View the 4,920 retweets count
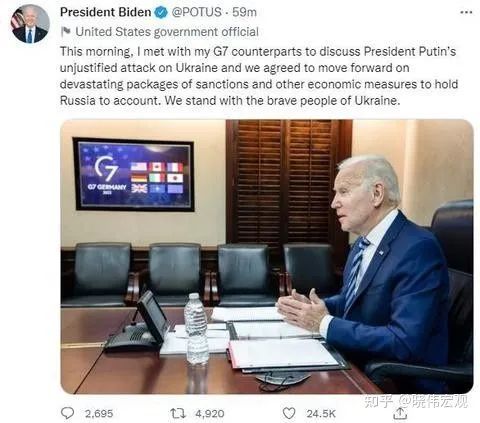 pos(210,414)
